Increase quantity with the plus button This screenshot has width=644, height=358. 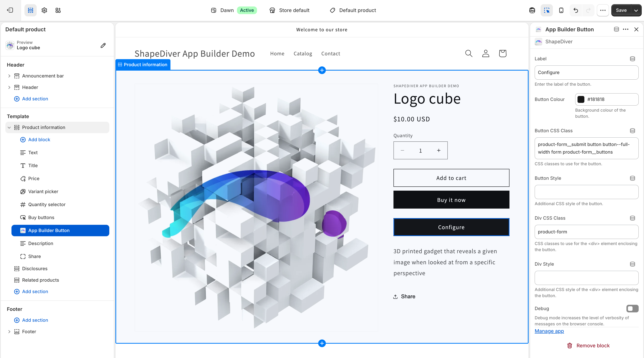(x=439, y=151)
